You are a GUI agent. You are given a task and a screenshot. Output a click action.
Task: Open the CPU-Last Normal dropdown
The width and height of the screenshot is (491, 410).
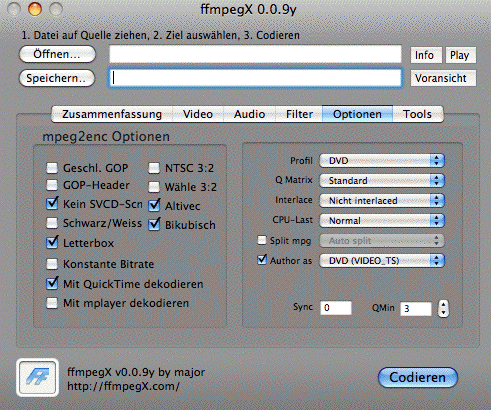pos(382,221)
